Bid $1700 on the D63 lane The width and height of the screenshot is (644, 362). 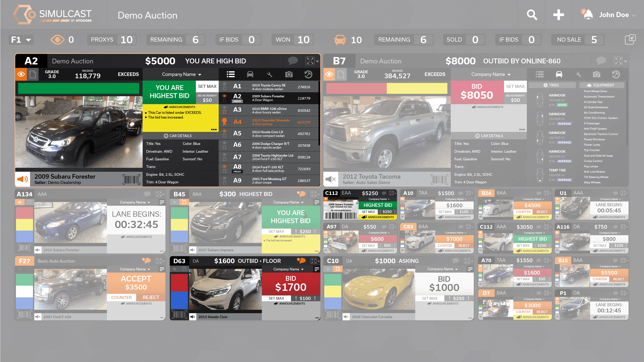291,283
